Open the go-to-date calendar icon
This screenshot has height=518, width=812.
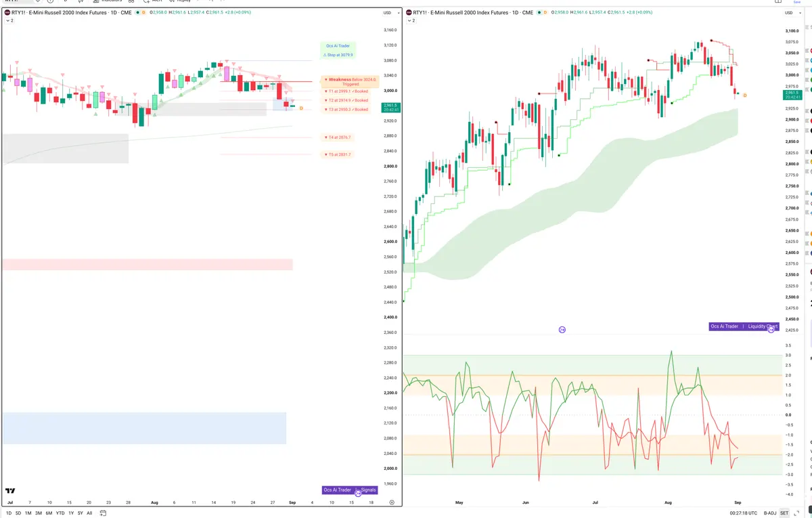[104, 513]
